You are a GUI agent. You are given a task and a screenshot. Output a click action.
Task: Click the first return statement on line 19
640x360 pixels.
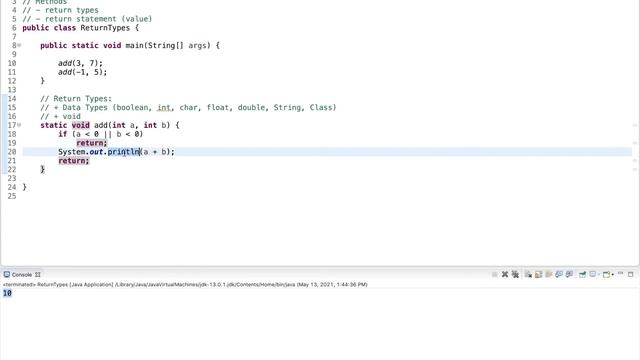pos(92,143)
